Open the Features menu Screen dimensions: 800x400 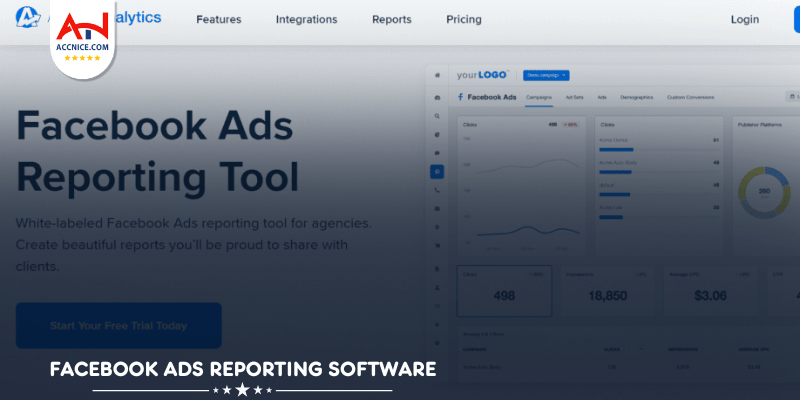219,19
